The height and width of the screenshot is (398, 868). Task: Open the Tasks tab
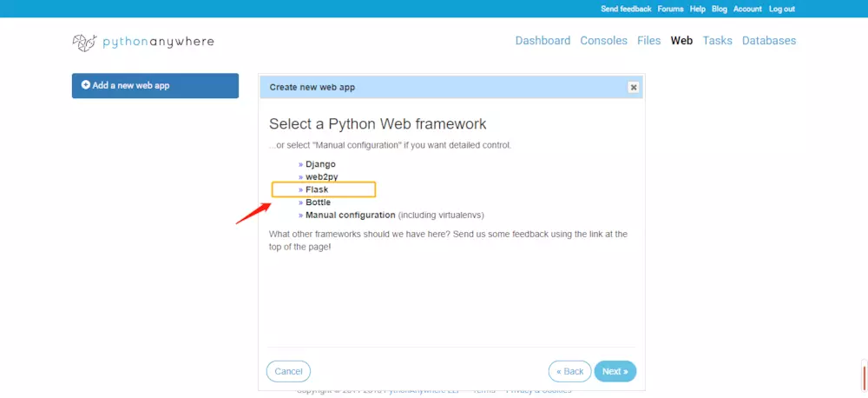pyautogui.click(x=718, y=41)
